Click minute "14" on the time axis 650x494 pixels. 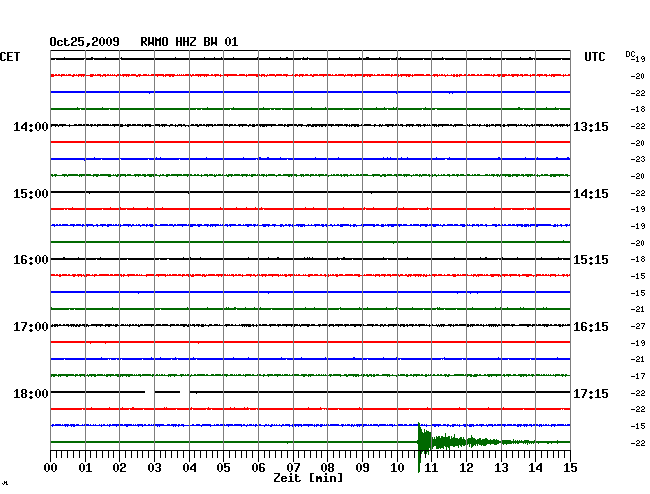click(536, 468)
